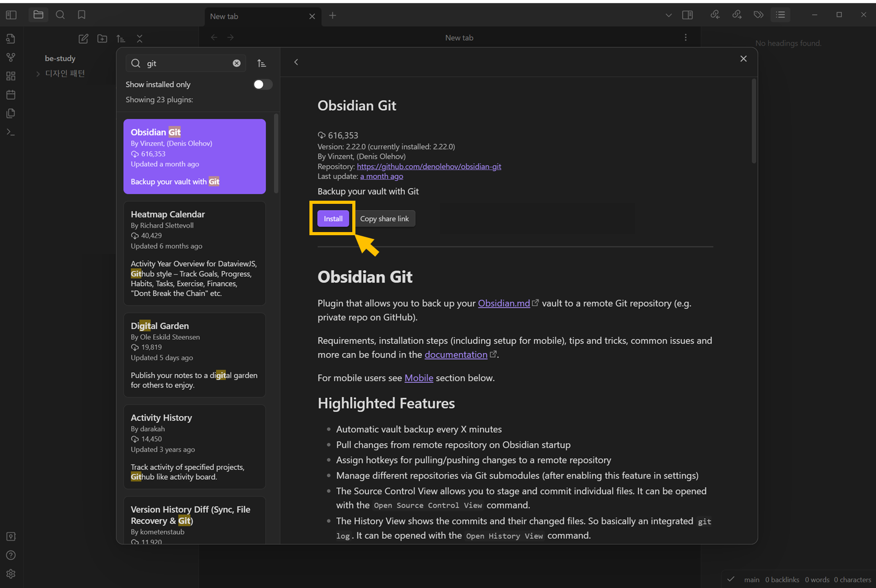The width and height of the screenshot is (876, 588).
Task: Close the community plugins dialog
Action: point(743,59)
